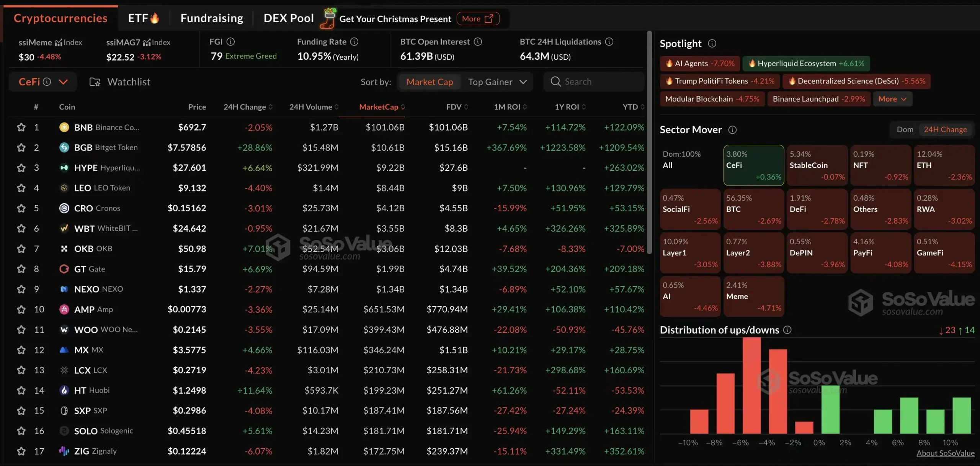Click the ssiMeme index chart icon
The image size is (980, 466).
point(59,42)
